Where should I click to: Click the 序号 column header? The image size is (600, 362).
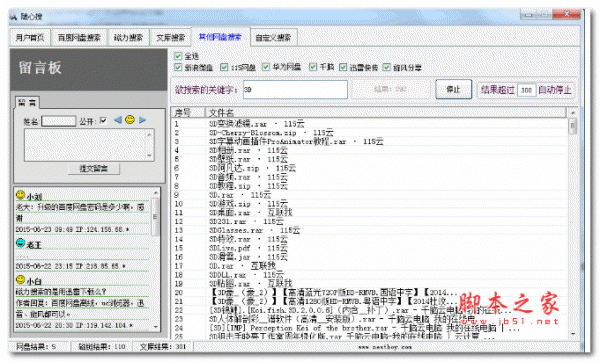click(188, 112)
